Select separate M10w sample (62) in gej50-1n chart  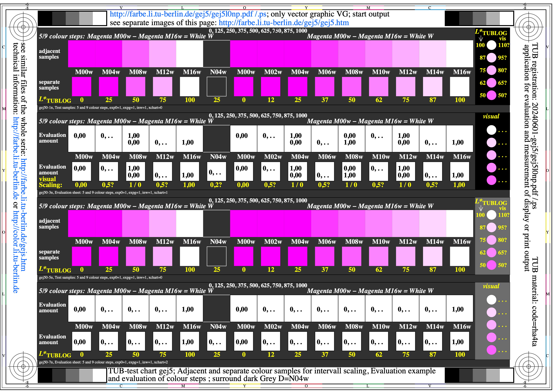[x=379, y=87]
